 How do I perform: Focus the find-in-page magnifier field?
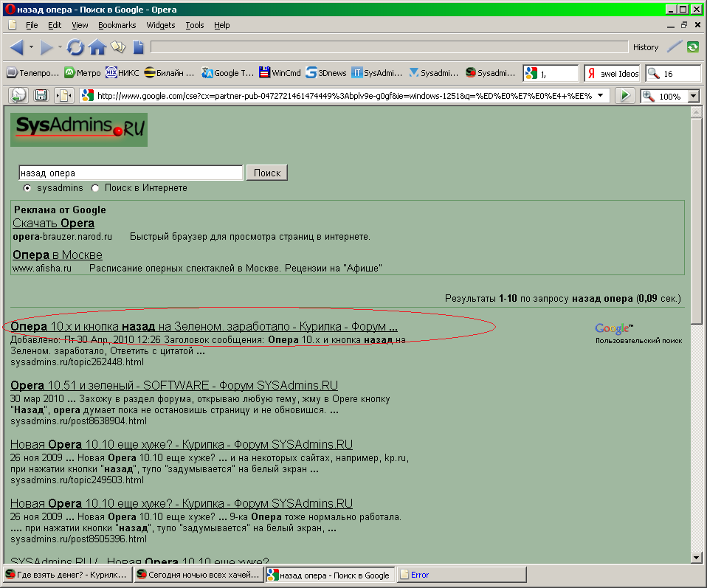point(673,73)
